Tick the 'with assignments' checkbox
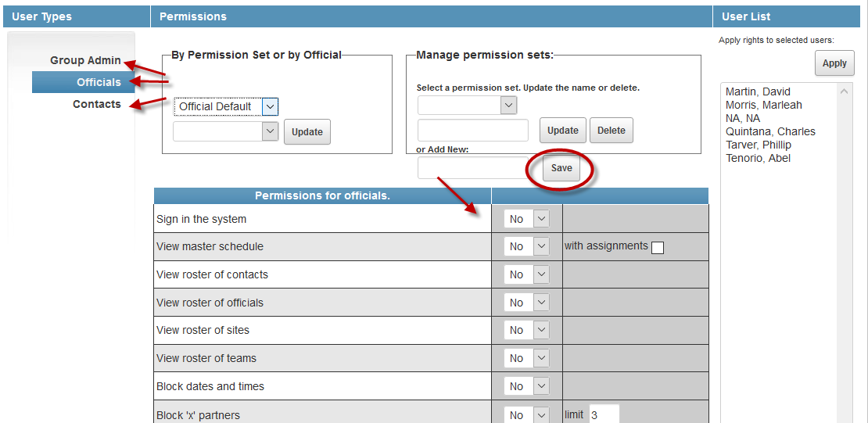Screen dimensions: 868x423 (x=658, y=248)
